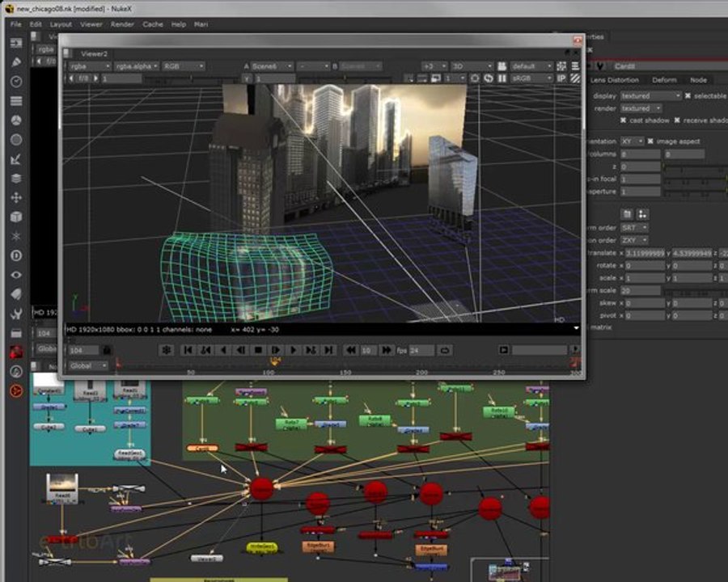Open the Layout menu
This screenshot has height=582, width=728.
pyautogui.click(x=61, y=24)
